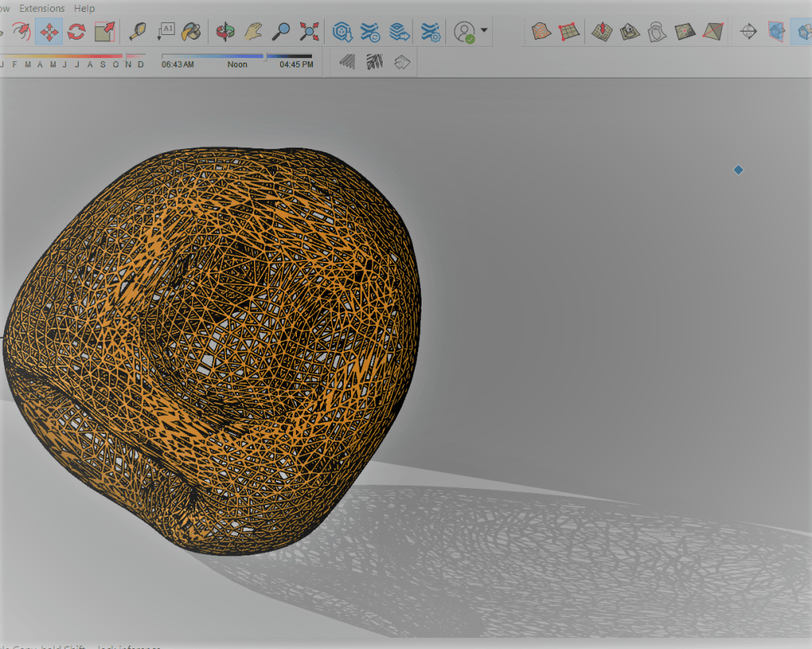Select the Pan hand tool
This screenshot has height=649, width=812.
252,32
